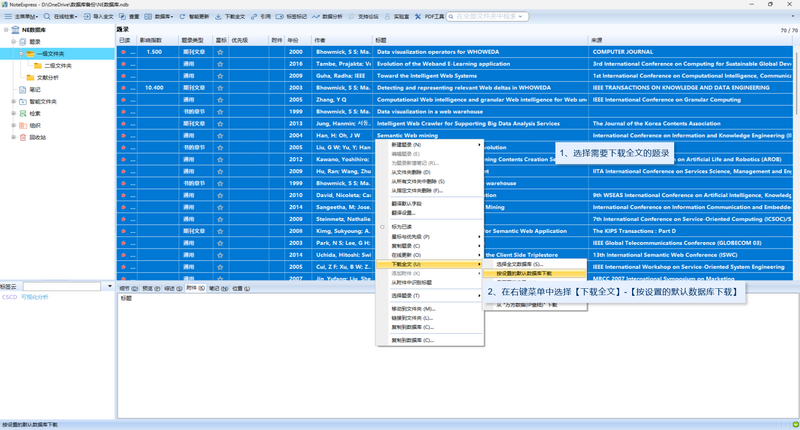Click the 支持论坛 chat bubble icon
Screen dimensions: 800x430
pyautogui.click(x=351, y=16)
